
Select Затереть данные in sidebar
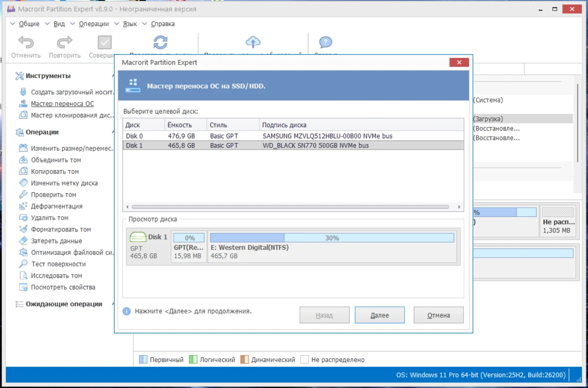click(x=56, y=241)
